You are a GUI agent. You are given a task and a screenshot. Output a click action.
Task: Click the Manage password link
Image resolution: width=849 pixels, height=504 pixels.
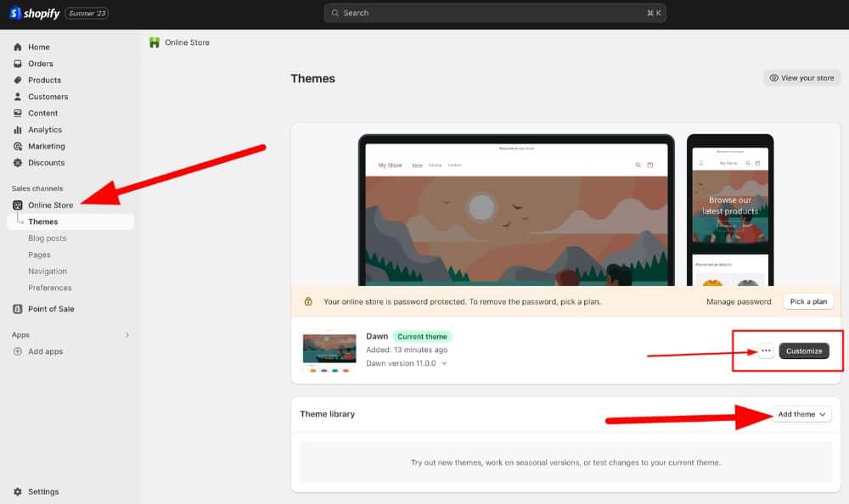click(739, 301)
